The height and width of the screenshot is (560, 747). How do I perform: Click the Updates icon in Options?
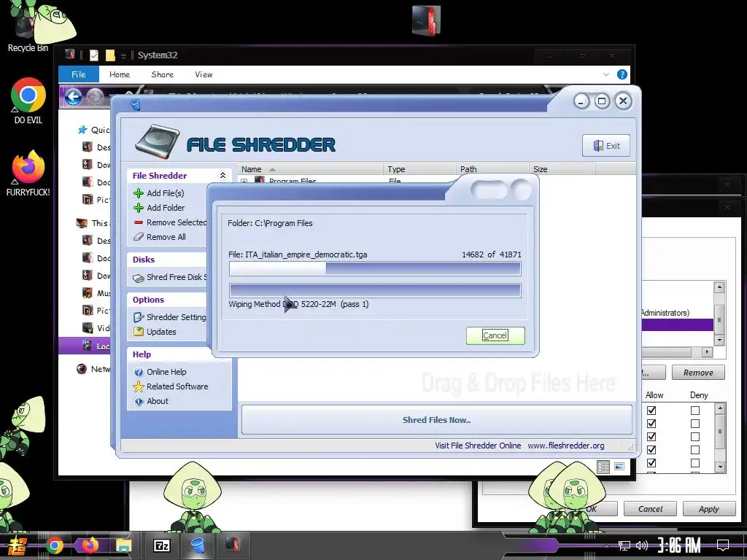pos(139,332)
